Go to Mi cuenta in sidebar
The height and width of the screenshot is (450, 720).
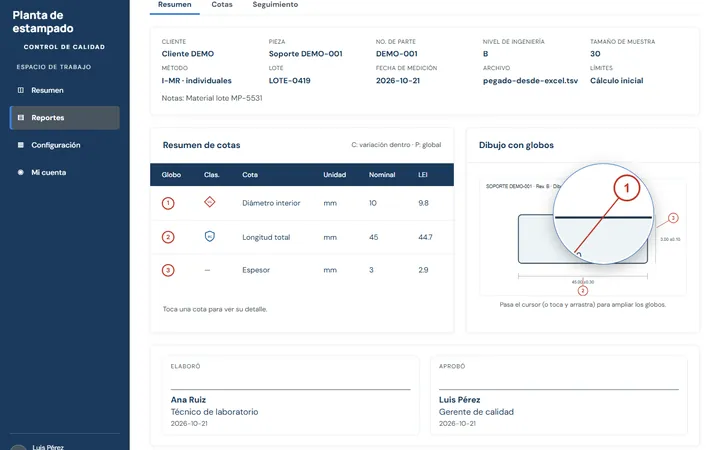[64, 172]
